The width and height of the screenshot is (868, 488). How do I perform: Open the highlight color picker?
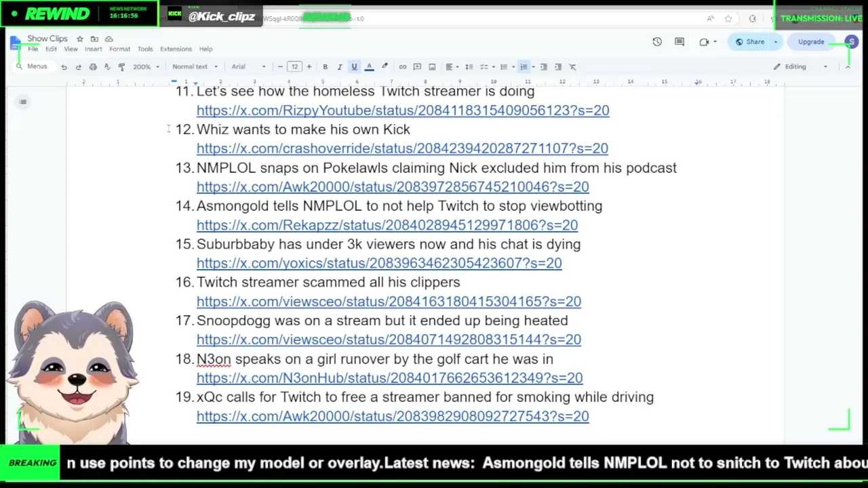tap(384, 66)
